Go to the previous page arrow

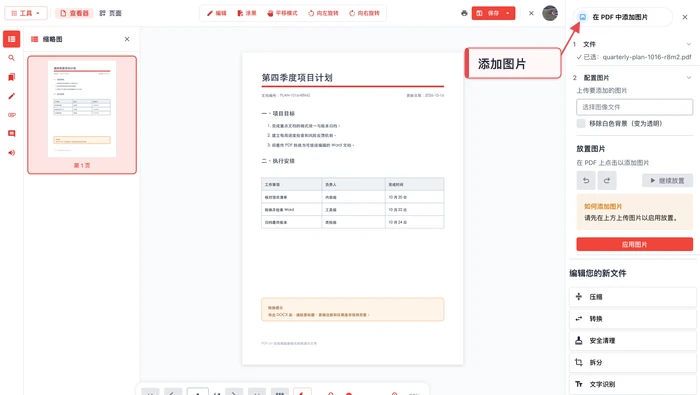click(173, 392)
